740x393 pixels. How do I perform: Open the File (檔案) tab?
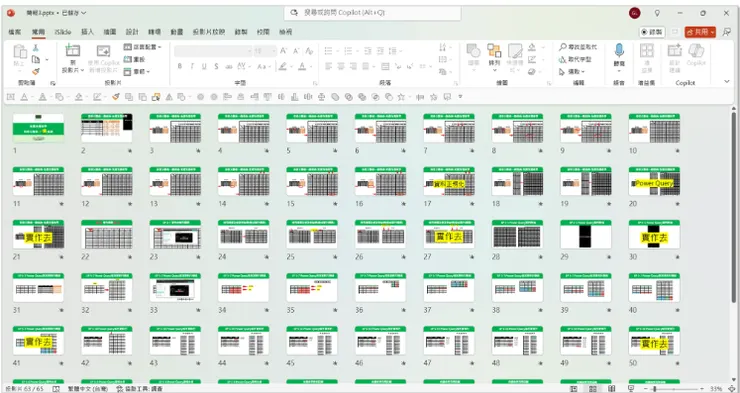click(x=15, y=32)
